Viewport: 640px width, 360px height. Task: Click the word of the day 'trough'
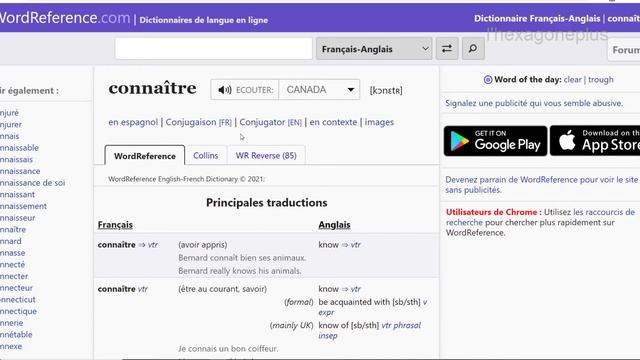tap(600, 80)
